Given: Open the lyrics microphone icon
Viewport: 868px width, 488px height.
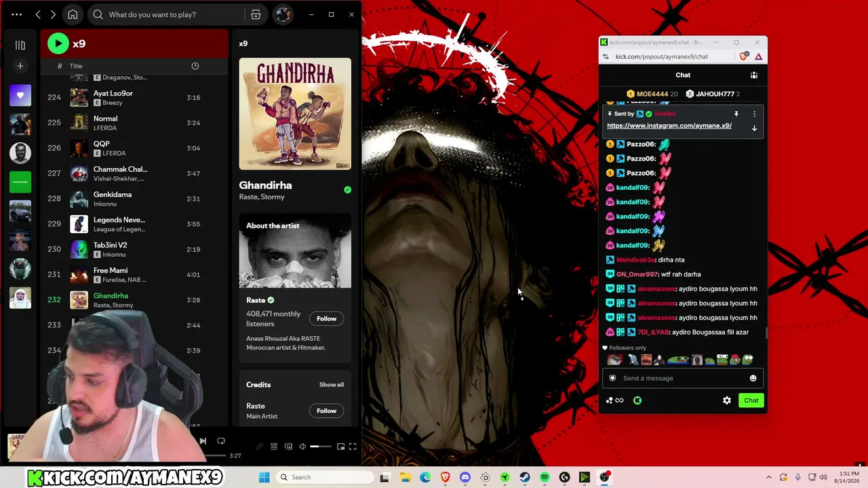Looking at the screenshot, I should coord(259,447).
